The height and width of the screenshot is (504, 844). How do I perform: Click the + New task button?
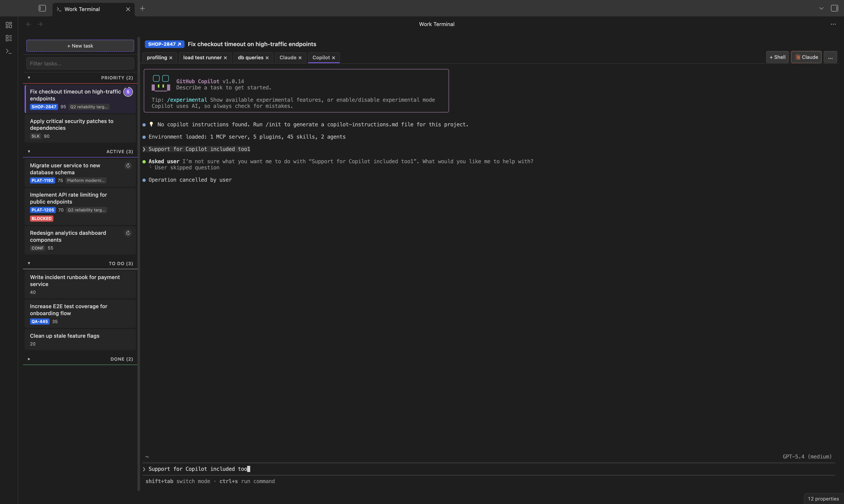(80, 46)
